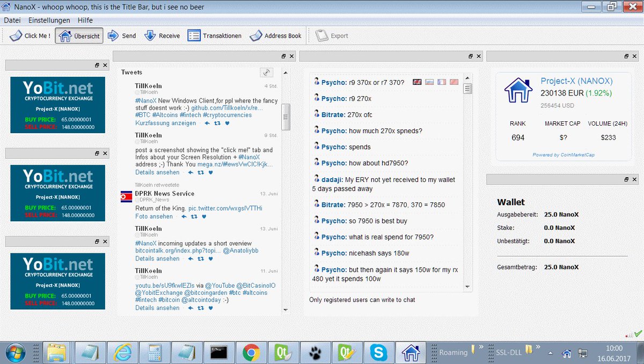Click the chat scrollbar down arrow

467,287
